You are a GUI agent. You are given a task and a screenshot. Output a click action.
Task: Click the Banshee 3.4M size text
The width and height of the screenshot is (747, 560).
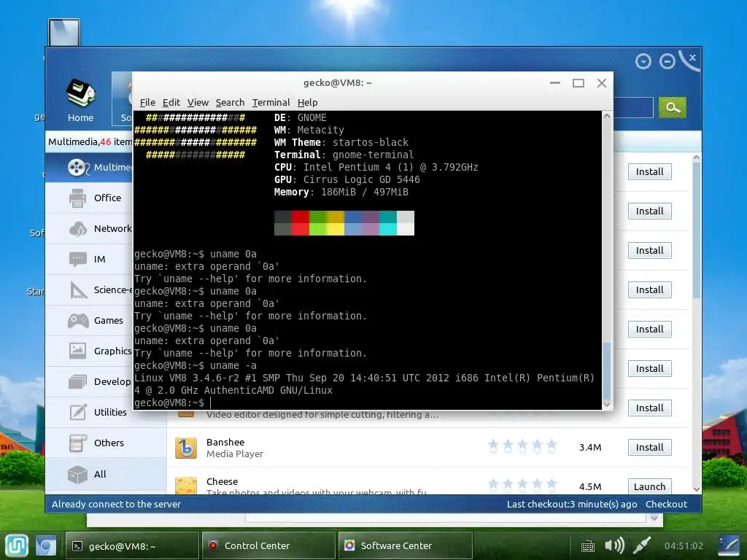click(589, 447)
